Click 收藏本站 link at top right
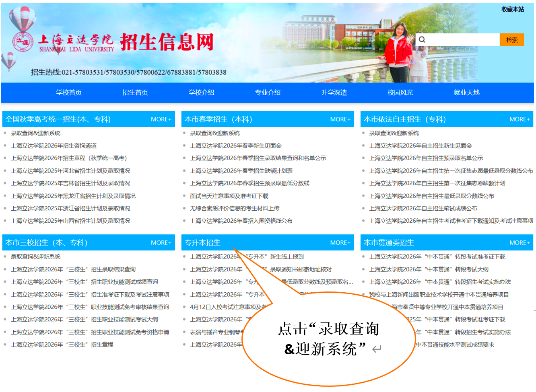536x392 pixels. click(513, 9)
